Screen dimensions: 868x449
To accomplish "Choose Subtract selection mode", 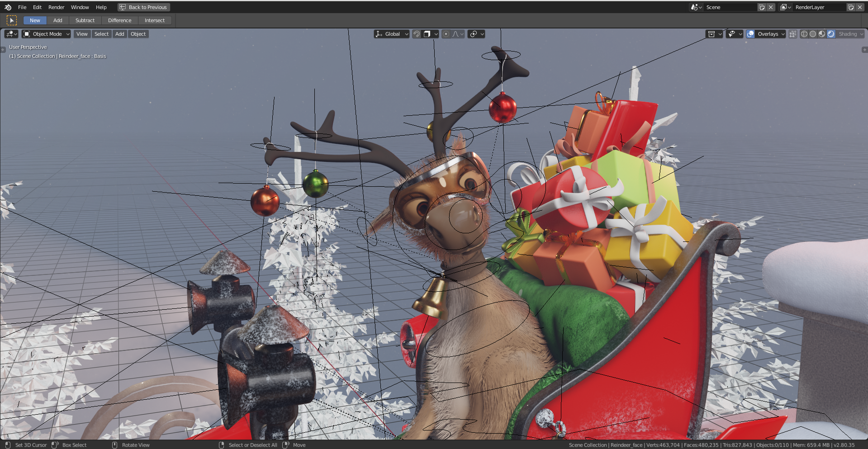I will pyautogui.click(x=85, y=20).
